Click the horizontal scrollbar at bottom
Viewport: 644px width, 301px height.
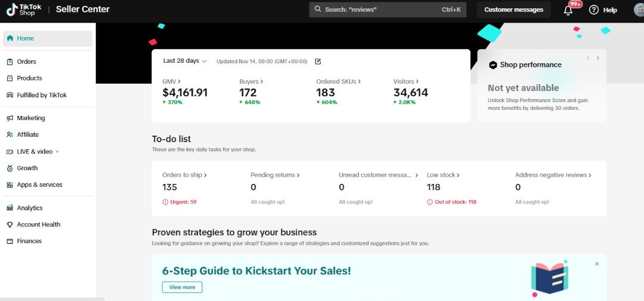point(52,299)
